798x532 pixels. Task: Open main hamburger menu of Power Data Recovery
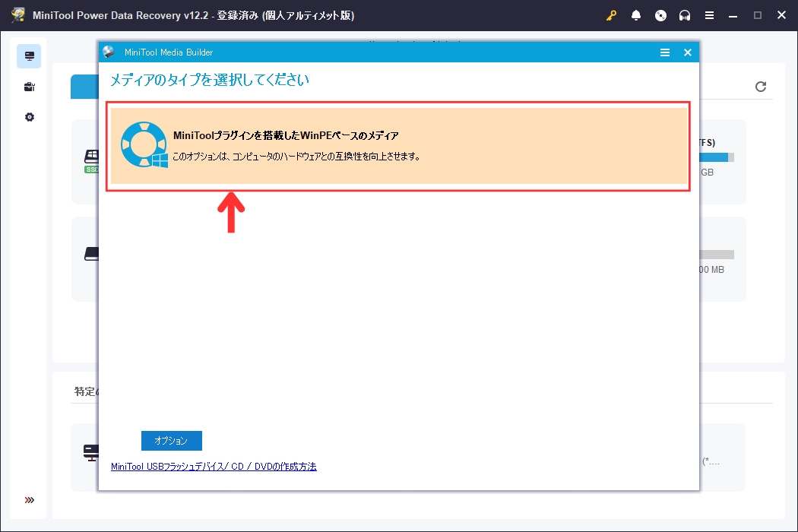click(709, 15)
